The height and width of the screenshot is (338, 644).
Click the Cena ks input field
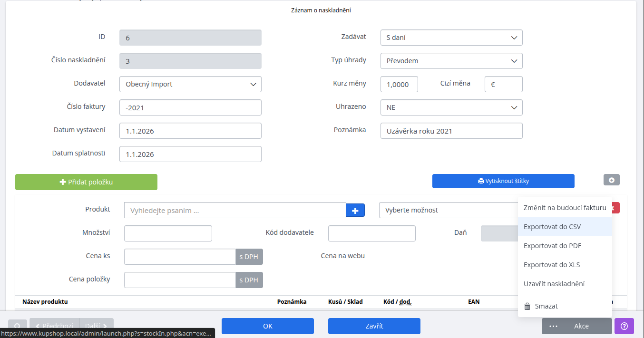[180, 257]
